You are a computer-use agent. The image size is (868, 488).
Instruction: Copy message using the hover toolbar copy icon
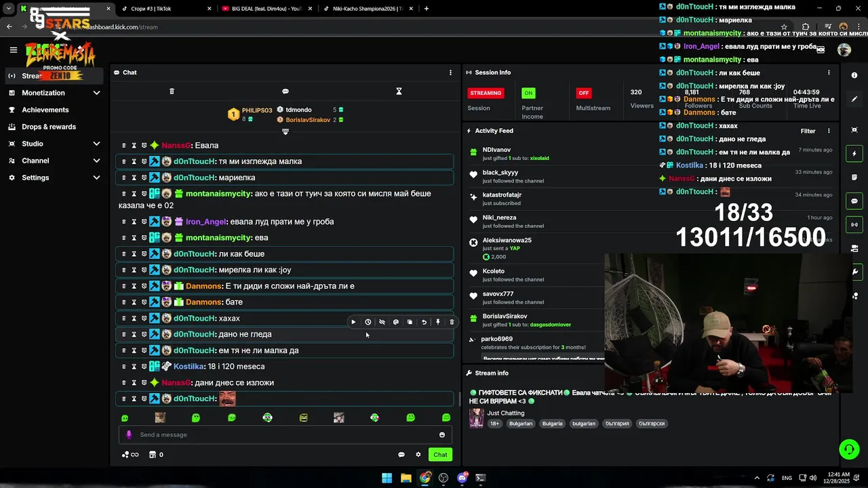pyautogui.click(x=410, y=323)
